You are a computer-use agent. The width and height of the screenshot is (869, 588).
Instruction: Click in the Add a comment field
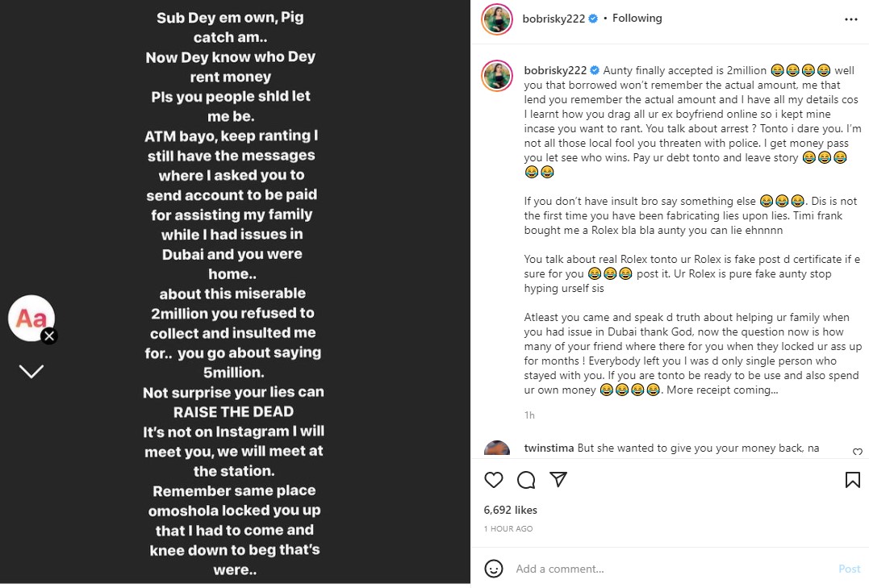point(670,569)
